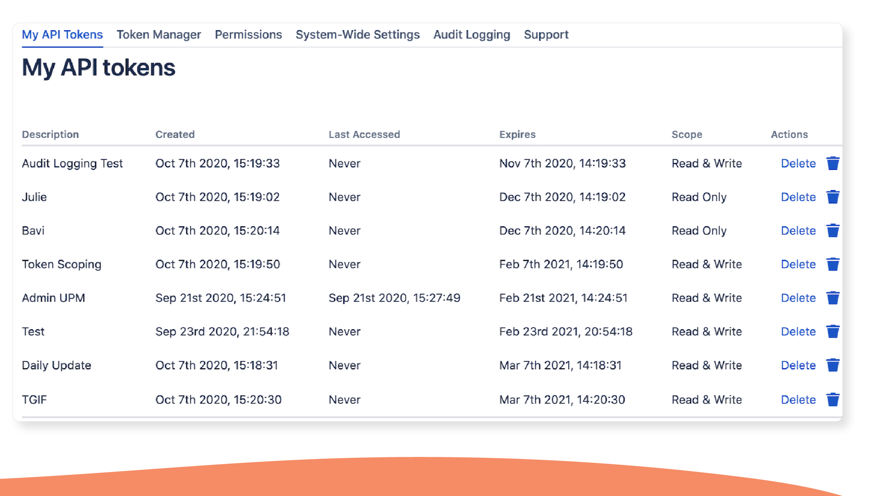Click the Expires column header

[x=517, y=134]
